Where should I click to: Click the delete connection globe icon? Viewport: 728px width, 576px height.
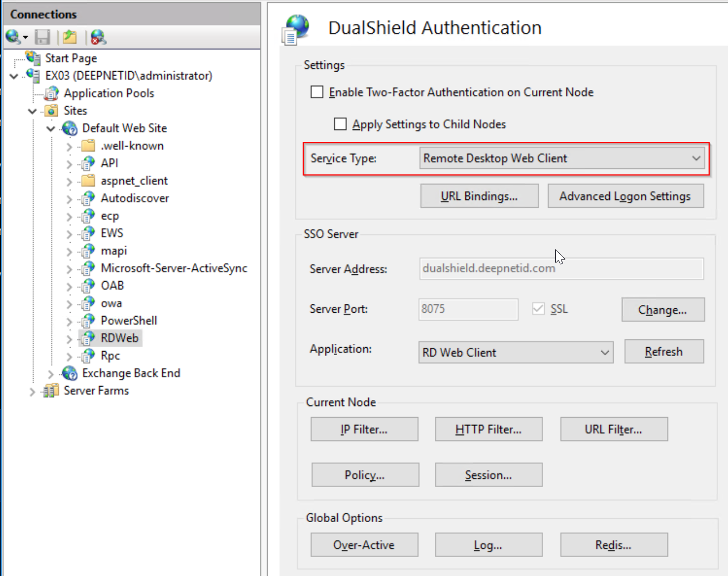pos(98,37)
